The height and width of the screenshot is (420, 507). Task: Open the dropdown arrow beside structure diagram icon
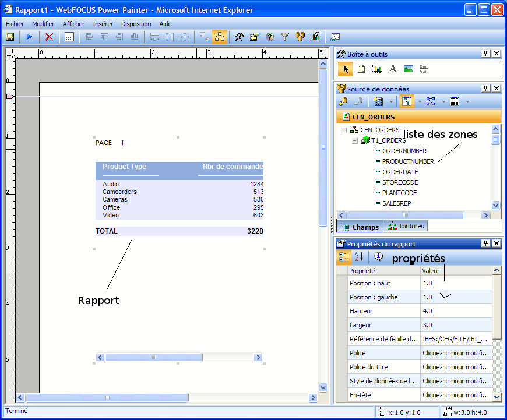click(x=443, y=102)
